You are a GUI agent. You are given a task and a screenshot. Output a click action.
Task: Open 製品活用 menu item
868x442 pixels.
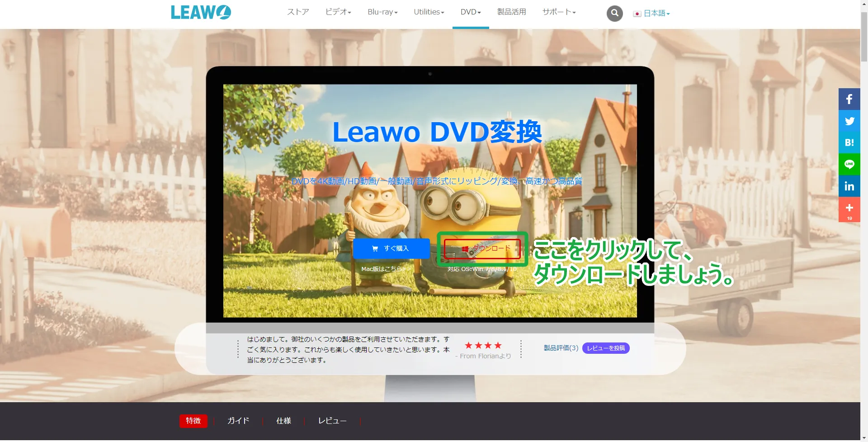tap(511, 12)
